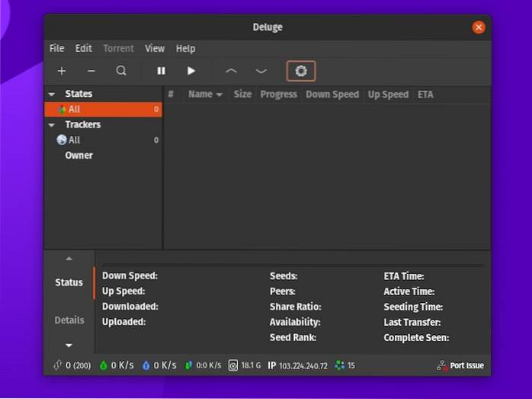Image resolution: width=532 pixels, height=399 pixels.
Task: Pause torrents with the pause button
Action: click(162, 71)
